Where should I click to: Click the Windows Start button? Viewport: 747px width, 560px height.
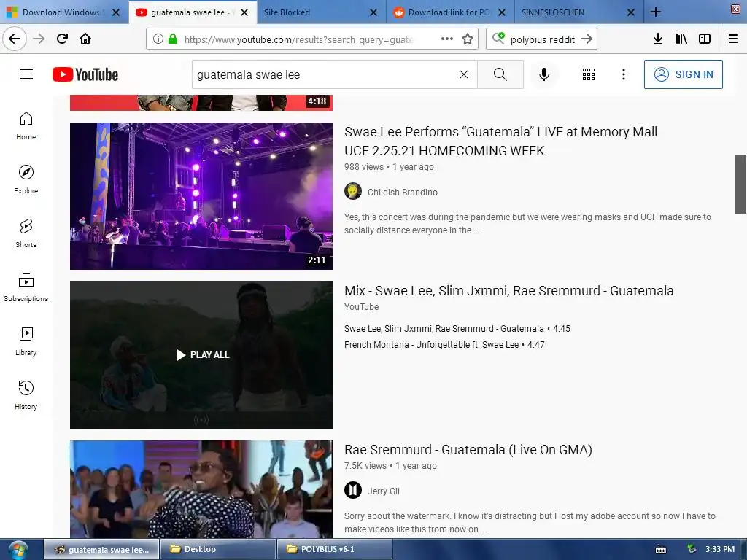coord(18,550)
